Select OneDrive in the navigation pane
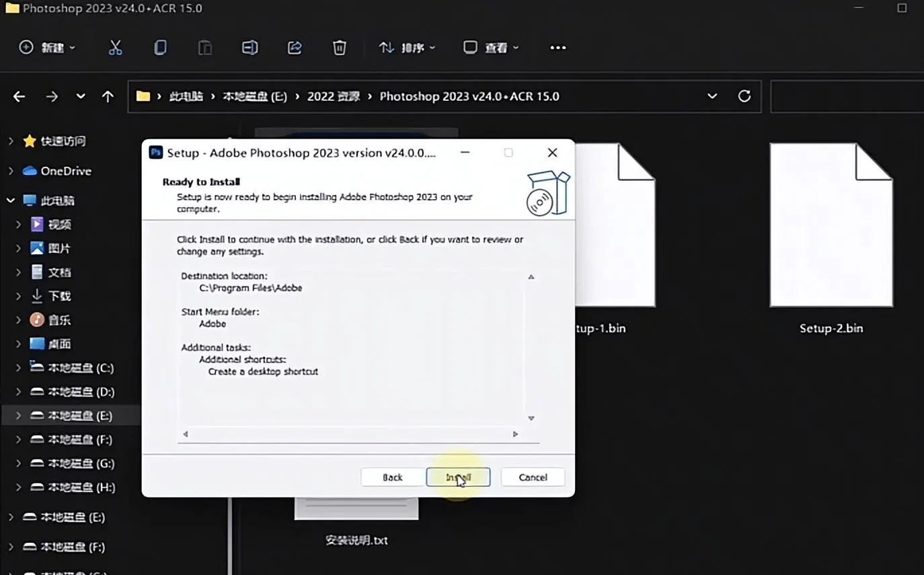This screenshot has width=924, height=575. pyautogui.click(x=65, y=171)
